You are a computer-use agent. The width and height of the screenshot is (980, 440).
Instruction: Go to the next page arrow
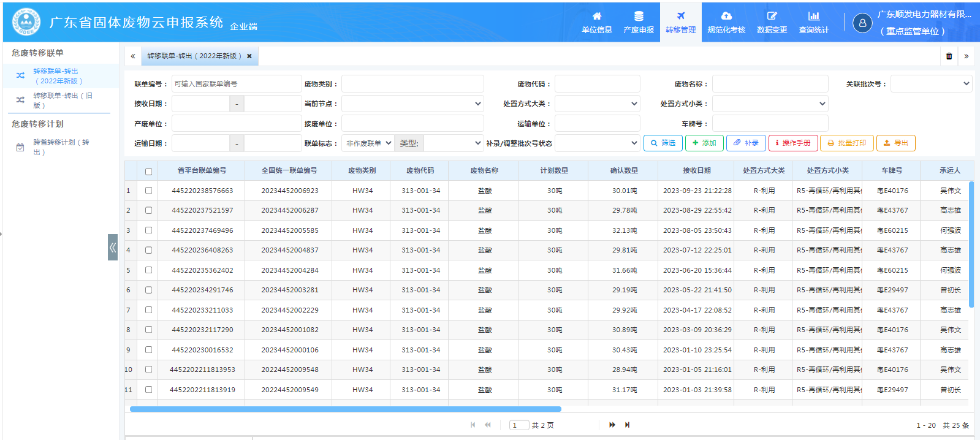point(612,425)
